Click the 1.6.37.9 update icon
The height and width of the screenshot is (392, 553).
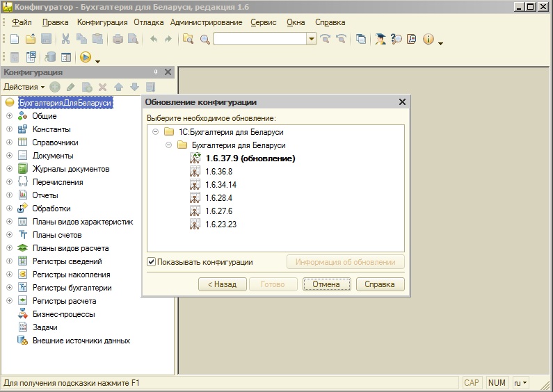[195, 158]
